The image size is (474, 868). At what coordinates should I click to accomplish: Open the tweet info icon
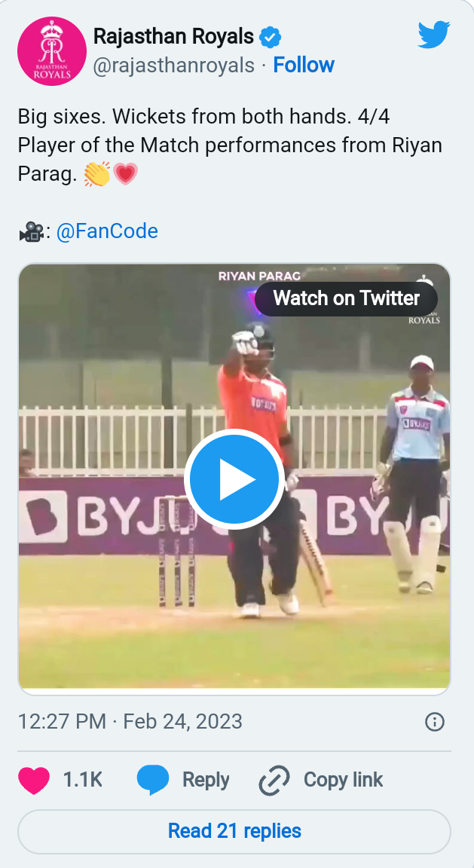point(435,722)
